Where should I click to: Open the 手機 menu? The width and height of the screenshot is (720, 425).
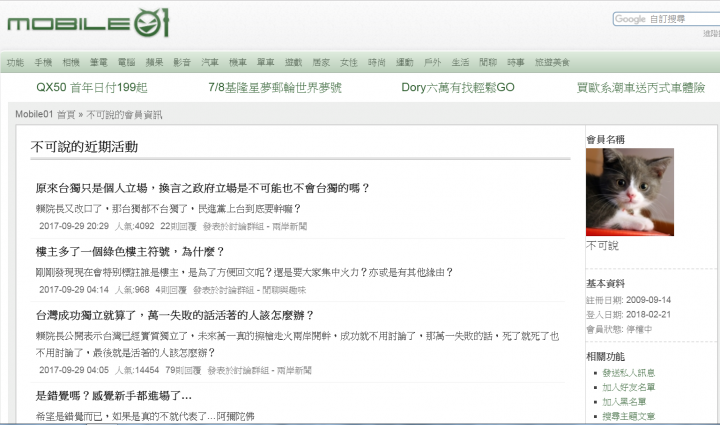click(43, 62)
